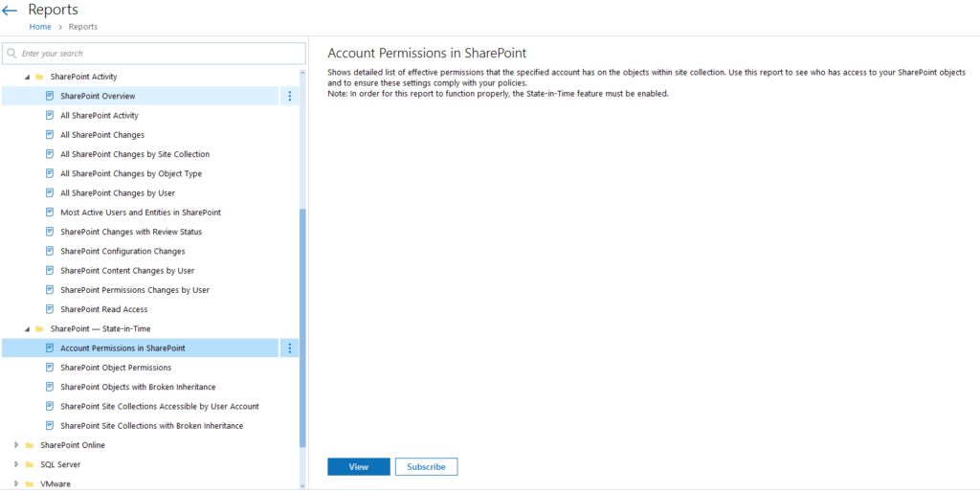Expand the VMware folder
The height and width of the screenshot is (493, 980).
(17, 484)
